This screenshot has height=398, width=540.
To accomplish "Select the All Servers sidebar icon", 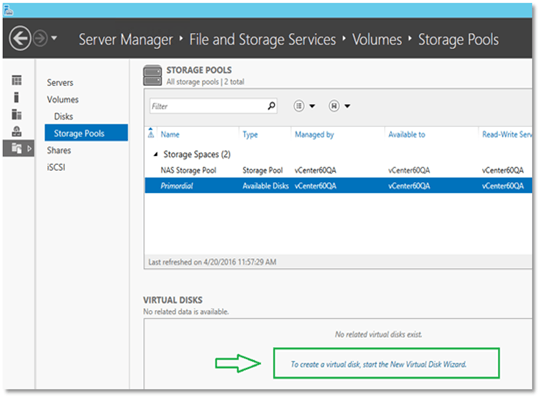I will [17, 114].
